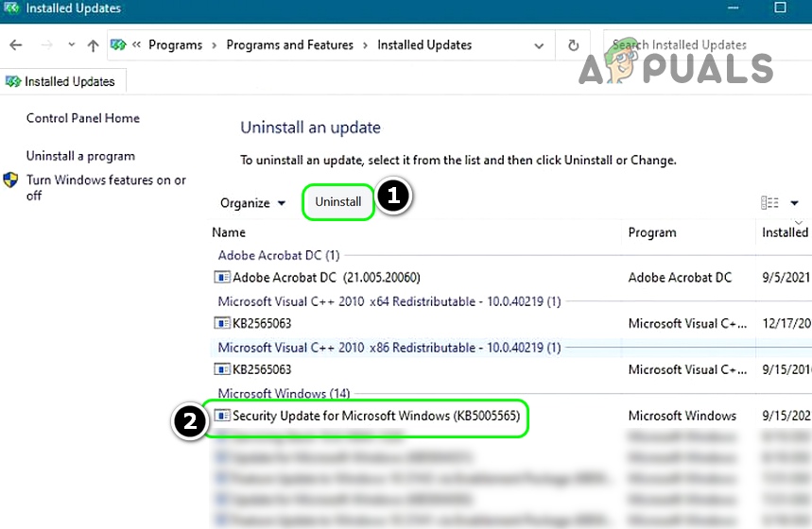Click Programs and Features breadcrumb
The image size is (812, 529).
289,45
